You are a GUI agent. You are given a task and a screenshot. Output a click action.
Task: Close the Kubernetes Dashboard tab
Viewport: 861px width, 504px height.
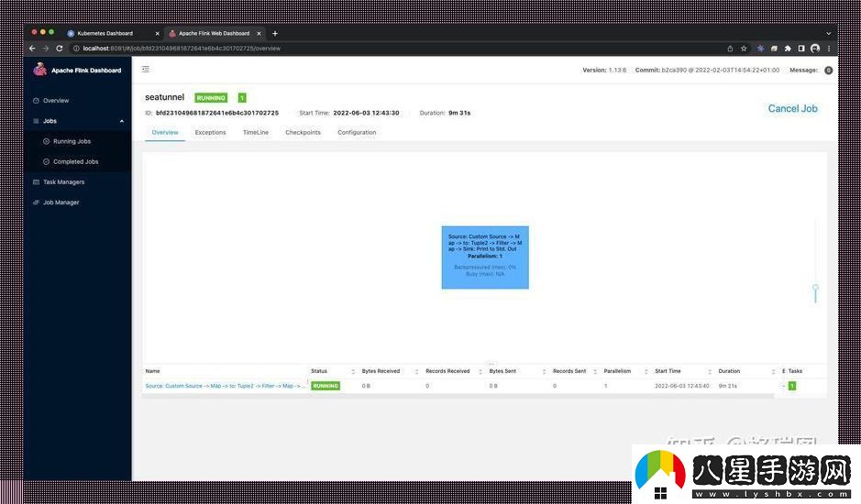tap(157, 34)
